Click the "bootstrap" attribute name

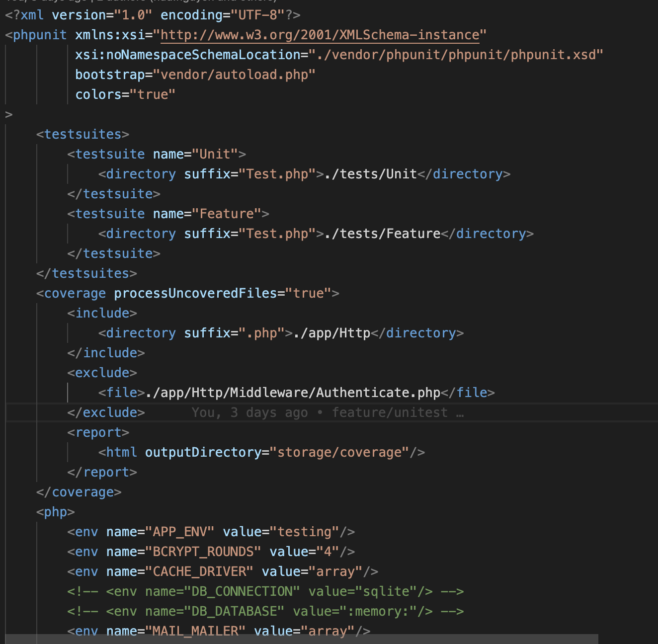tap(110, 75)
